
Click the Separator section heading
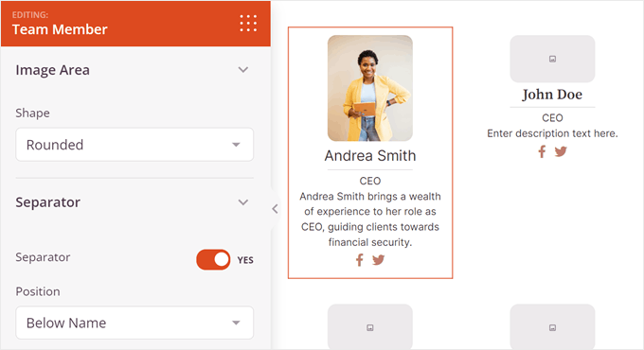[x=48, y=202]
